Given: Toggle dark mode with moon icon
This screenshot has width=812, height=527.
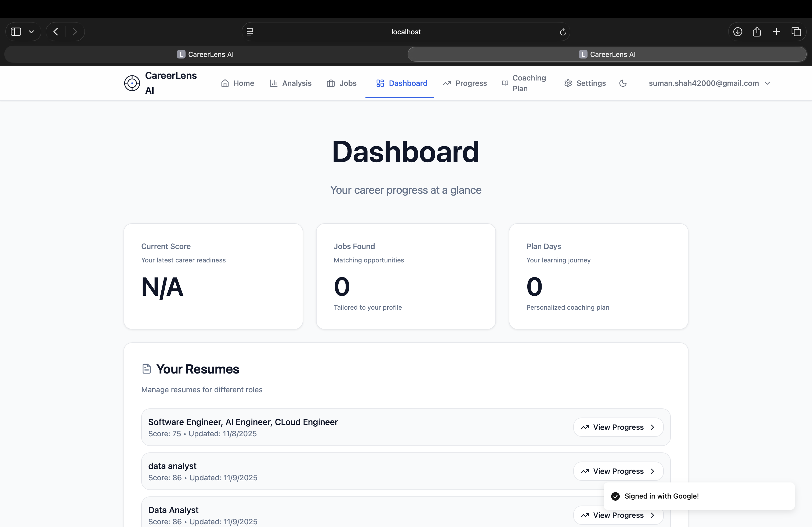Looking at the screenshot, I should point(623,83).
